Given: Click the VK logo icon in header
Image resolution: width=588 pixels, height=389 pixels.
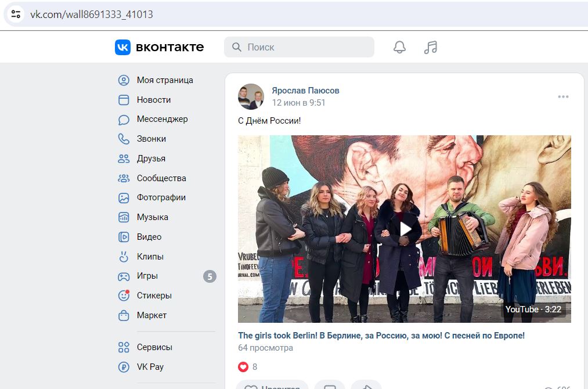Looking at the screenshot, I should click(x=122, y=47).
